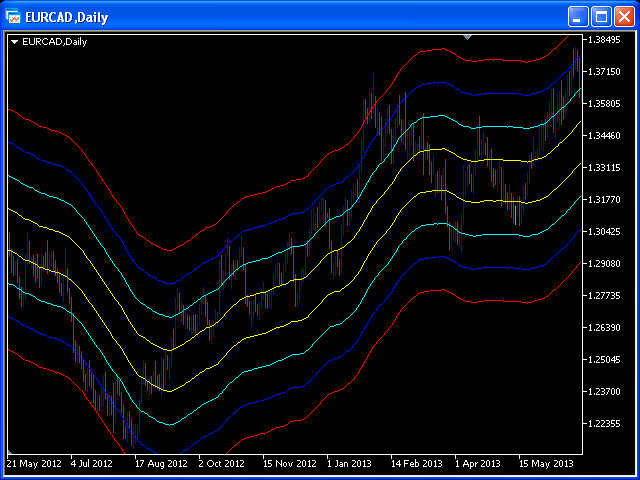Click price label 1.35805 on the scale
Viewport: 640px width, 480px height.
tap(605, 104)
